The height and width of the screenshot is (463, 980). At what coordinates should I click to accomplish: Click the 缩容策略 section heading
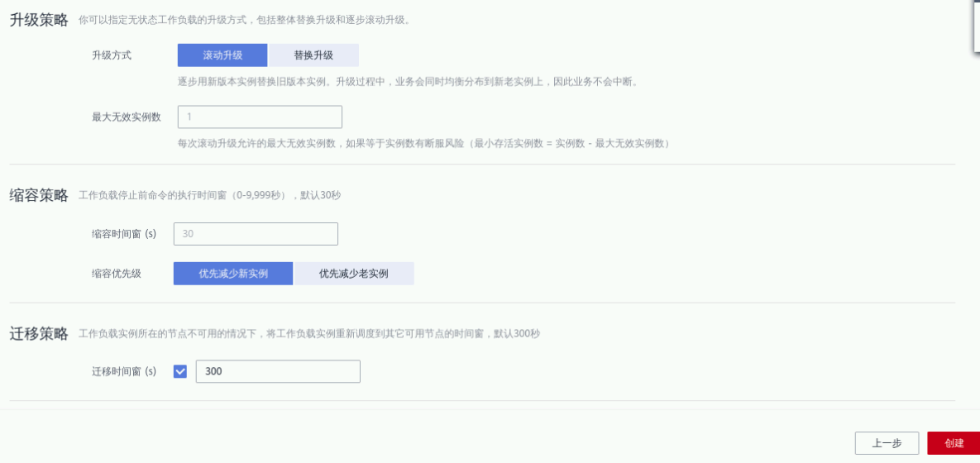(x=38, y=196)
